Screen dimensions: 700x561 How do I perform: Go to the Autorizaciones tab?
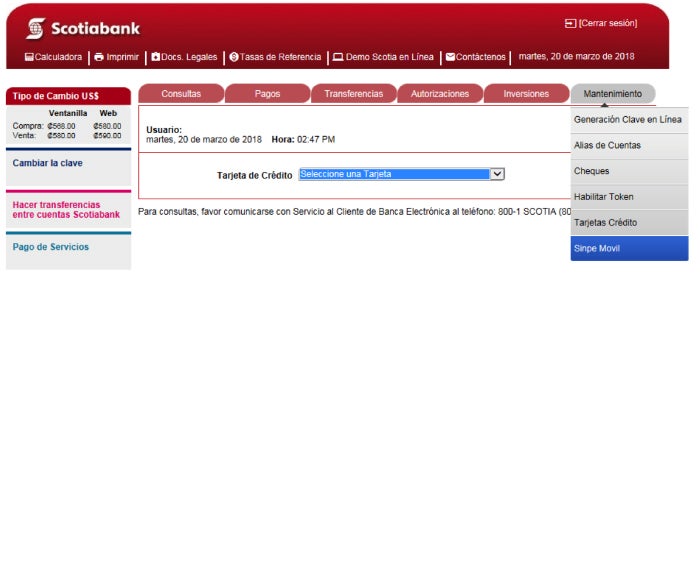point(440,94)
